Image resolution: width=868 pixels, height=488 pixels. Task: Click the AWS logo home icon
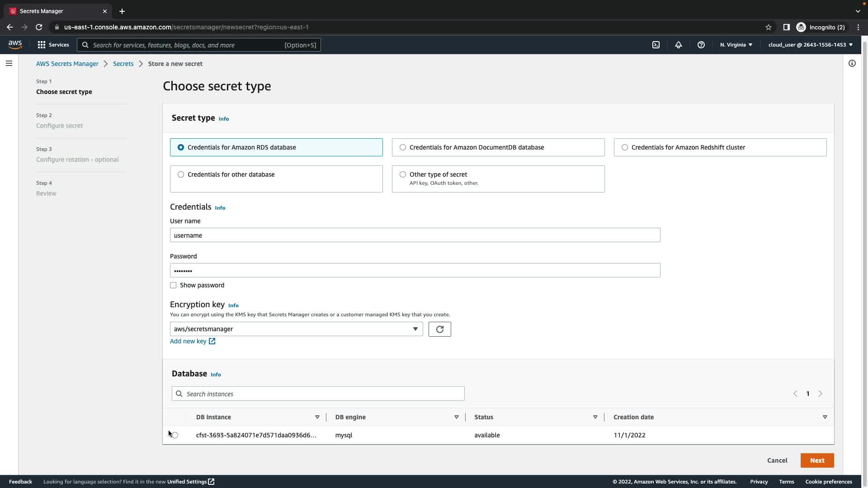coord(15,44)
